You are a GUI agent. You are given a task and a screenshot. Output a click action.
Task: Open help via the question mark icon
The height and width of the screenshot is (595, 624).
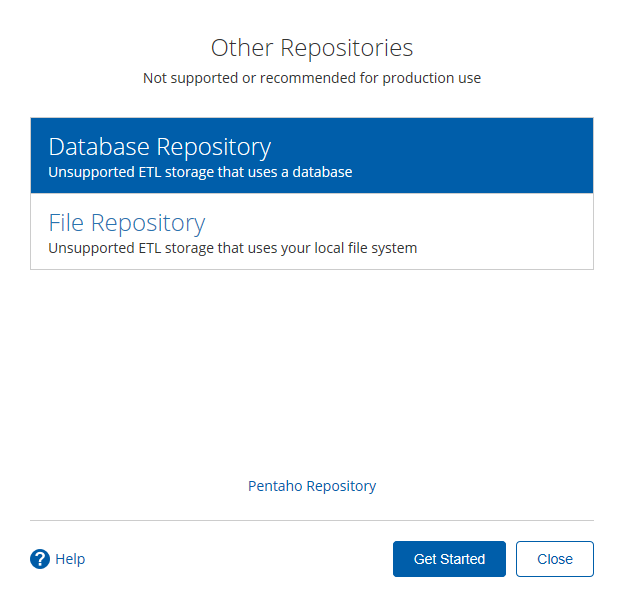40,559
